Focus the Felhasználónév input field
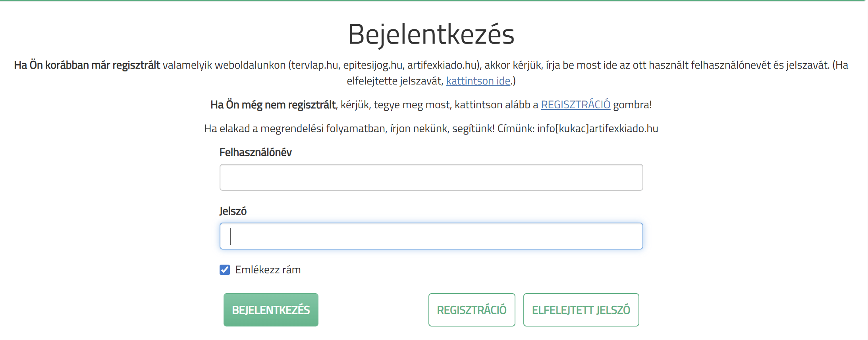 431,177
